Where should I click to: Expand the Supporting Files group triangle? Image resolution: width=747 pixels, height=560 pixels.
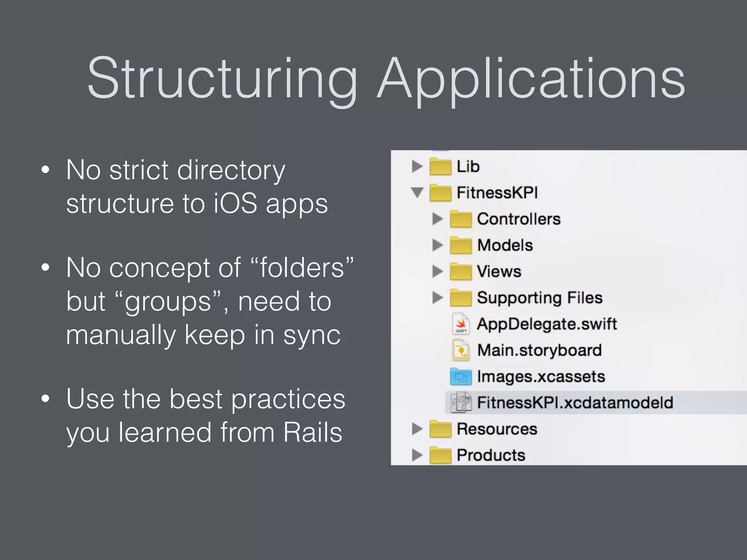(437, 298)
